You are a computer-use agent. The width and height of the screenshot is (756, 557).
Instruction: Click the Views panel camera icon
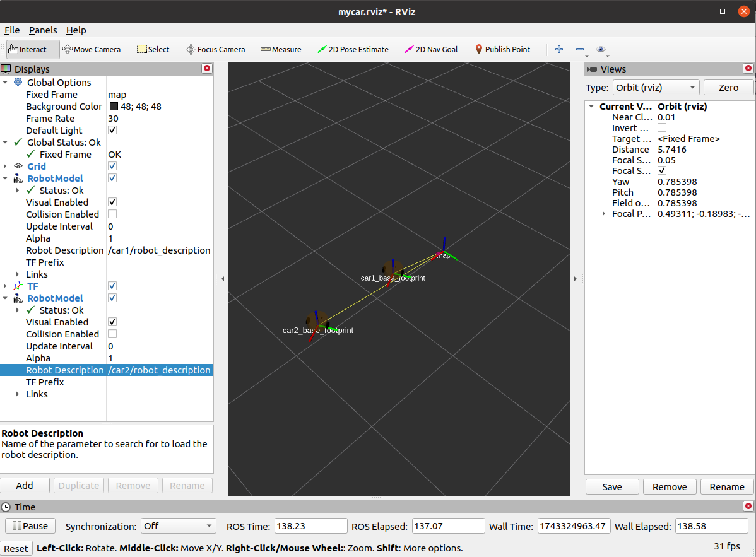[591, 69]
